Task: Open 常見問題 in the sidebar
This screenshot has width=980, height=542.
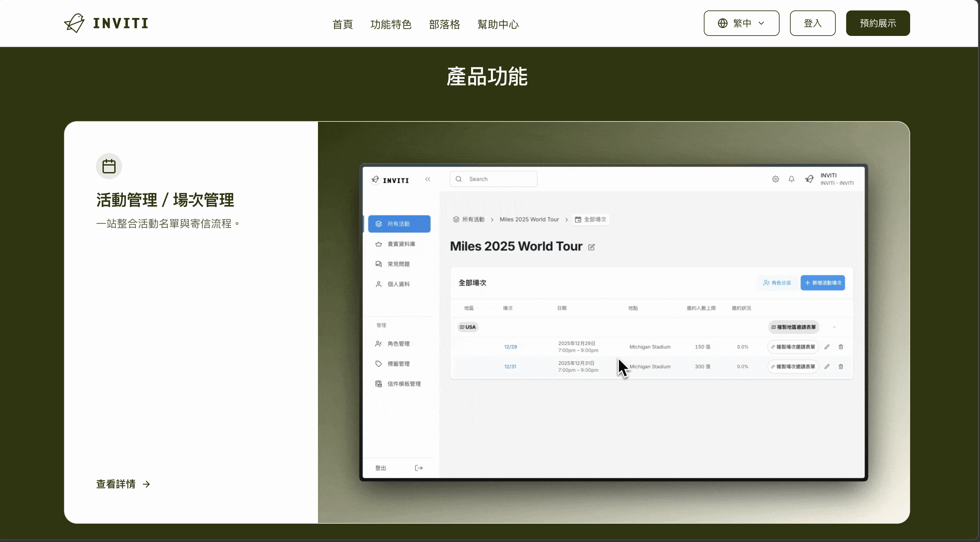Action: 399,264
